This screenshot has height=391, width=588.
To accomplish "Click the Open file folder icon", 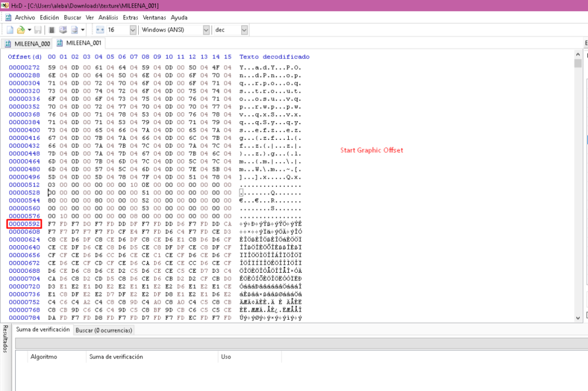I will (x=21, y=29).
